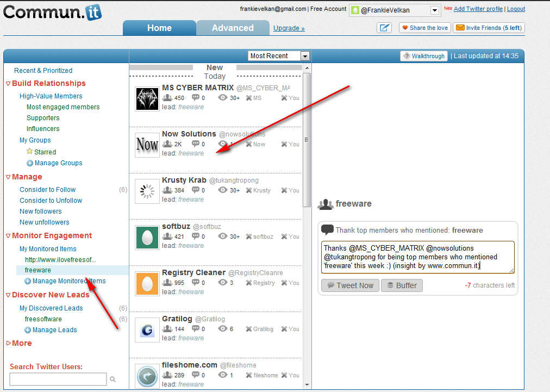Image resolution: width=550 pixels, height=392 pixels.
Task: Click X Gratilog remove icon
Action: (249, 329)
